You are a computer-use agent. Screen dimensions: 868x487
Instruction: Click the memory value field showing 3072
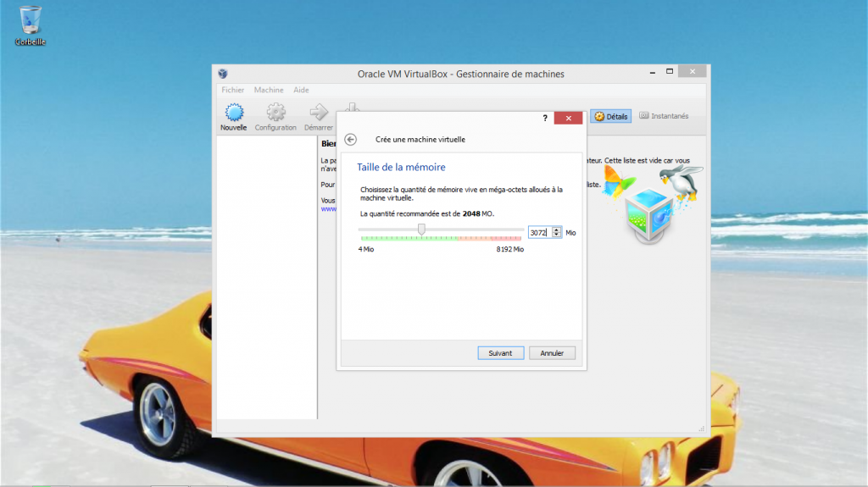[539, 232]
